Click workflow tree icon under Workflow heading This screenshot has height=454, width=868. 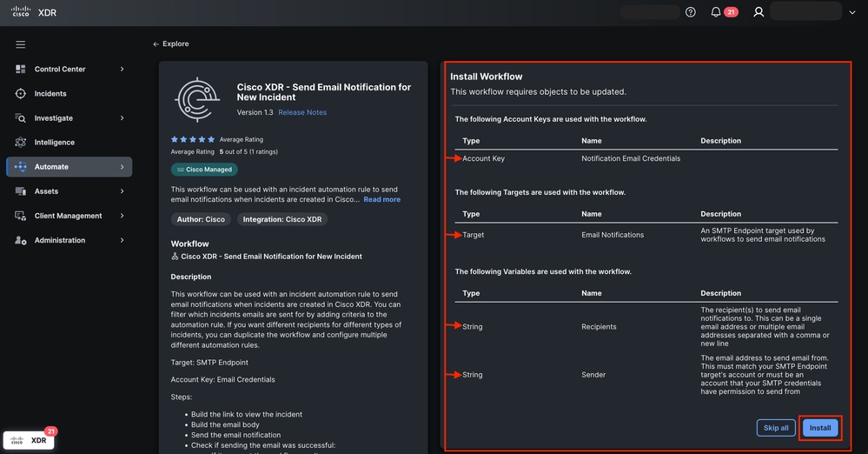[x=175, y=256]
